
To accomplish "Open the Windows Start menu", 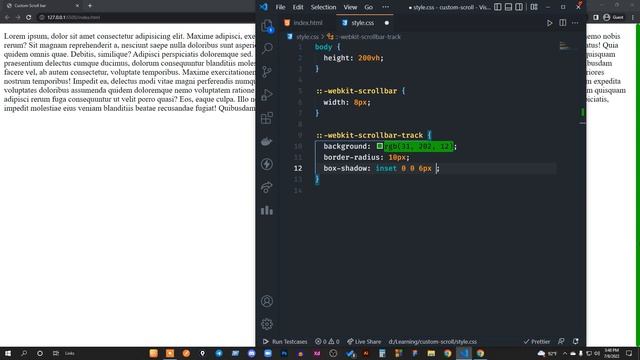I will [7, 353].
